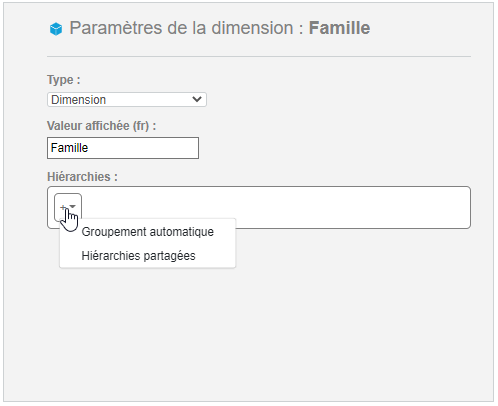498x406 pixels.
Task: Click the chevron of the Type combo box
Action: (x=197, y=99)
